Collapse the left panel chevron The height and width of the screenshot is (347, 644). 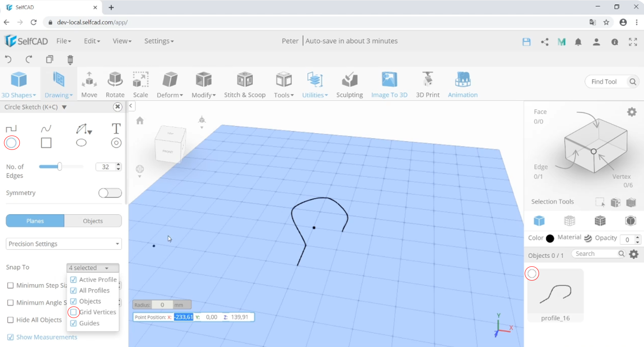131,106
